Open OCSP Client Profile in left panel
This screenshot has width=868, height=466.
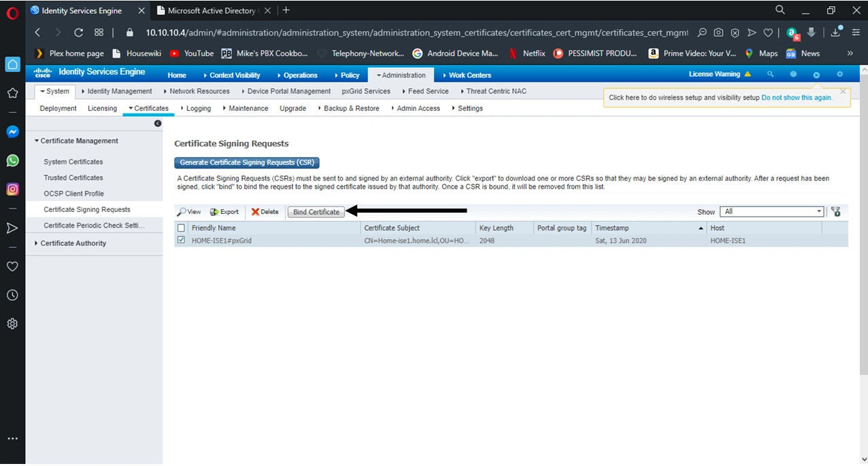74,194
